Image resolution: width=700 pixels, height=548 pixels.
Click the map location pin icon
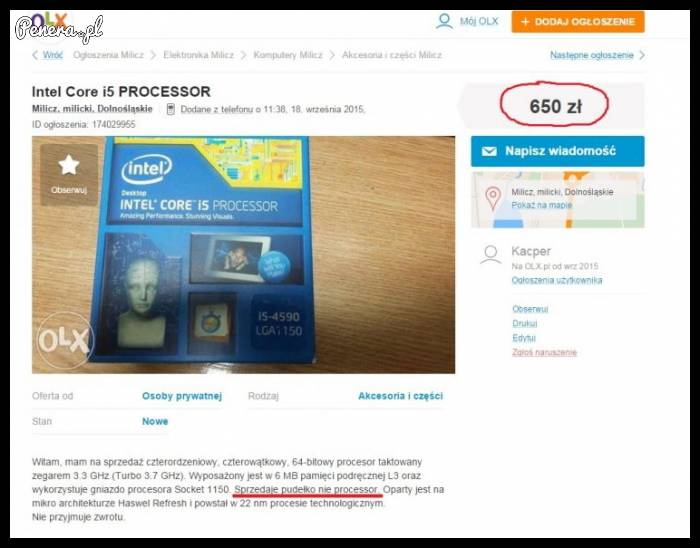tap(493, 199)
